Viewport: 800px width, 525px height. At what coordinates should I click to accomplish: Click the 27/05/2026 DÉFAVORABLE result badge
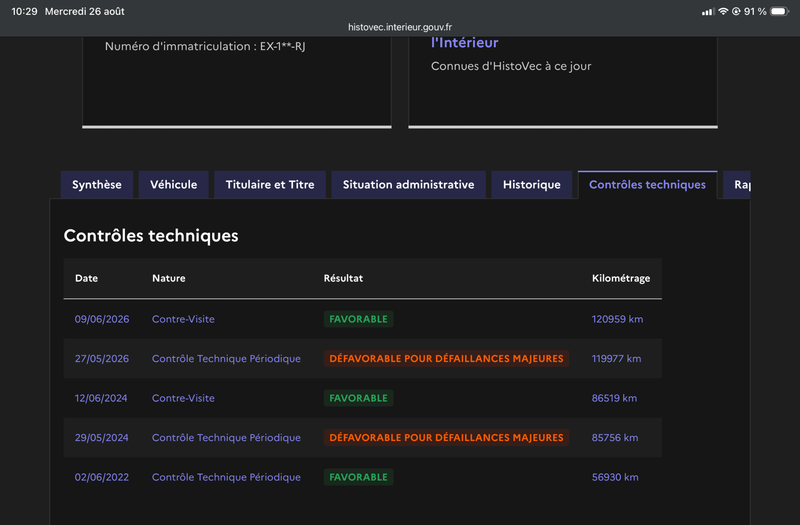click(x=446, y=359)
